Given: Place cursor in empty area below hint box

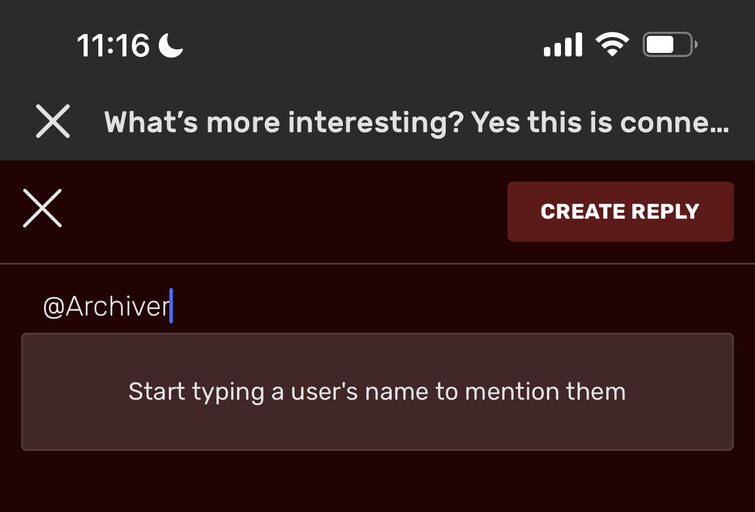Looking at the screenshot, I should [x=378, y=482].
